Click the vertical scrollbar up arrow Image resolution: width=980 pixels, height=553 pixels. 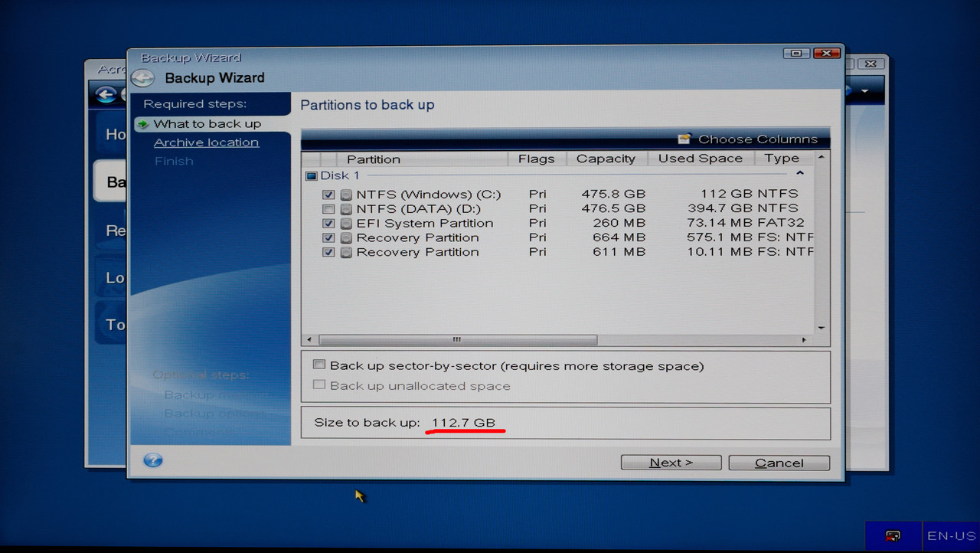[822, 157]
